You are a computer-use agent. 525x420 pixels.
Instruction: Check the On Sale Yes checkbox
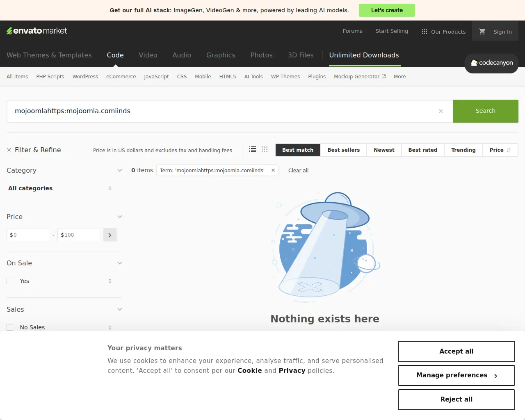click(x=10, y=281)
